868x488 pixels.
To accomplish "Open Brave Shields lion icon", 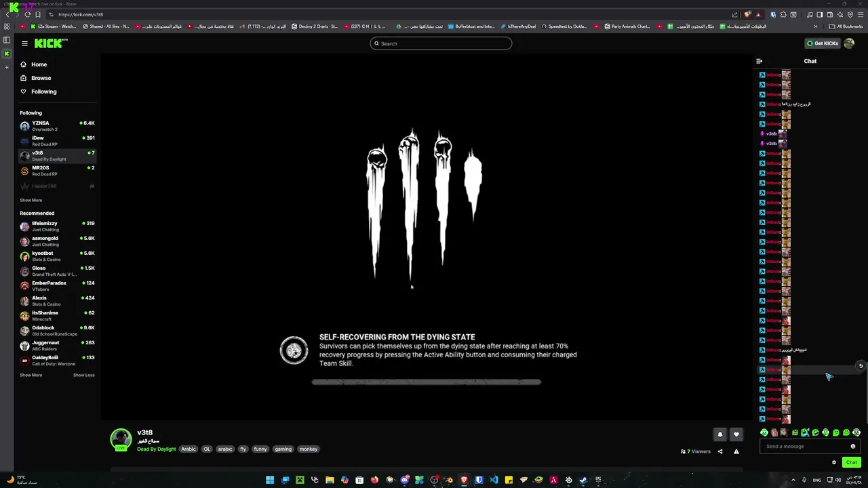I will pyautogui.click(x=747, y=14).
